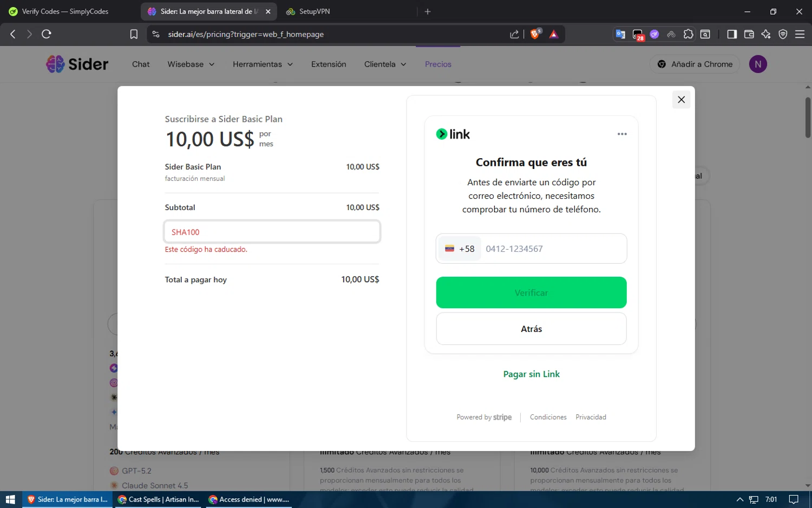
Task: Open extension with red 28 badge
Action: click(638, 35)
